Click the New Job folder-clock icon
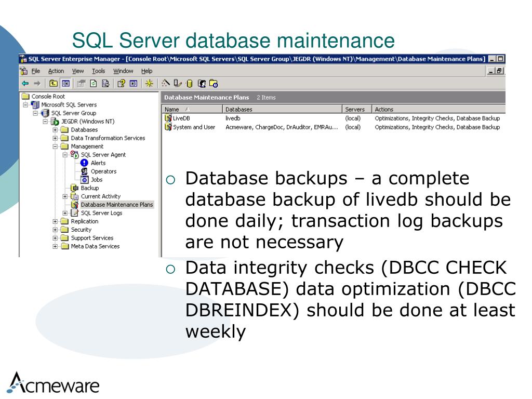The height and width of the screenshot is (399, 532). 214,83
